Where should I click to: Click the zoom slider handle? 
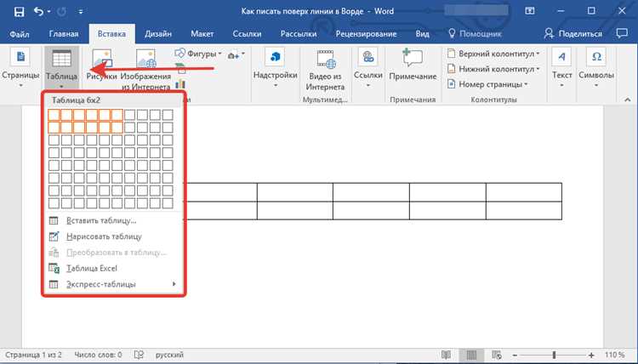554,355
